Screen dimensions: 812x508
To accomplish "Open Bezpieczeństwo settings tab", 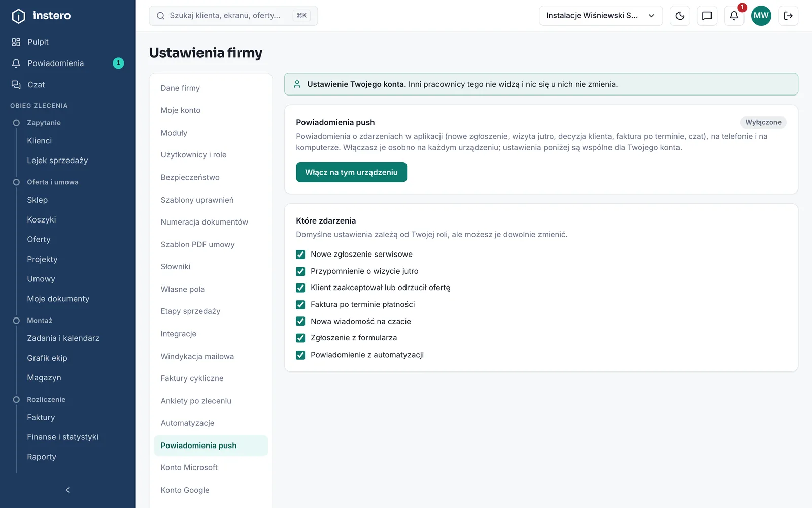I will 211,177.
